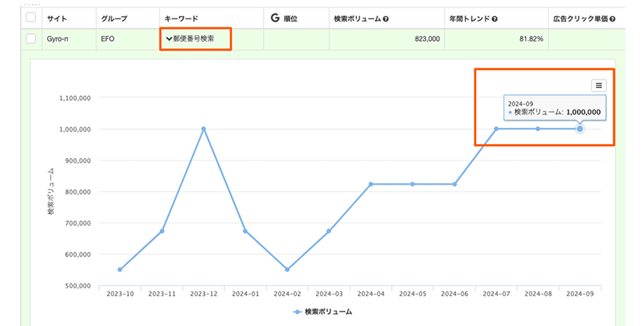Click the 2023-12 peak data point
This screenshot has height=326, width=644.
click(x=203, y=129)
